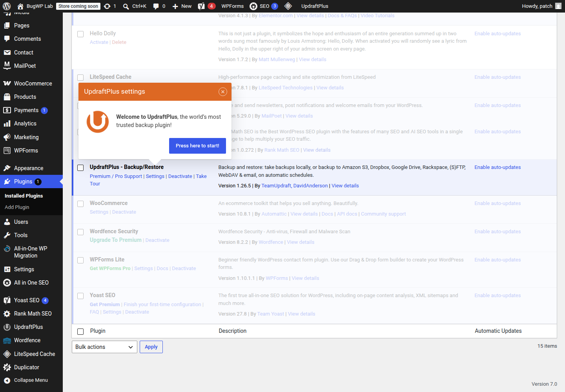Image resolution: width=565 pixels, height=392 pixels.
Task: Enable auto-updates for UpdraftPlus
Action: pyautogui.click(x=498, y=167)
